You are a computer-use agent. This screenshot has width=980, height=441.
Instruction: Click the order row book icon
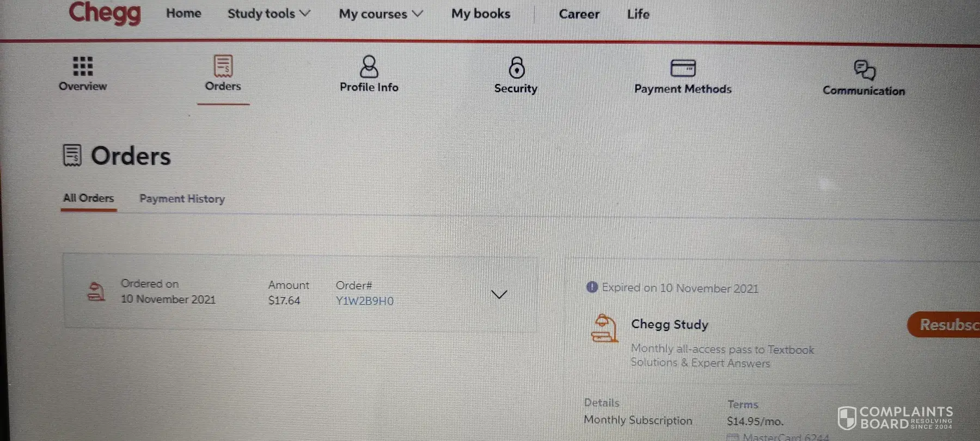pyautogui.click(x=96, y=291)
